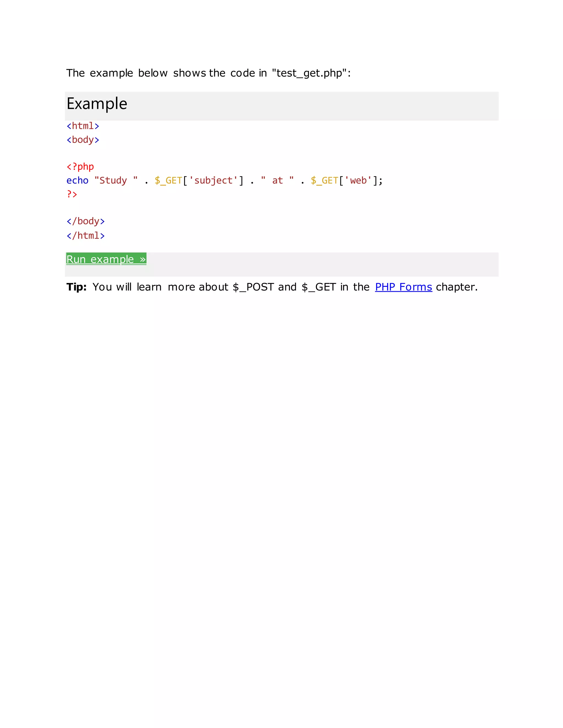Viewport: 563px width, 728px height.
Task: Open the "PHP Forms" hyperlink
Action: click(403, 287)
